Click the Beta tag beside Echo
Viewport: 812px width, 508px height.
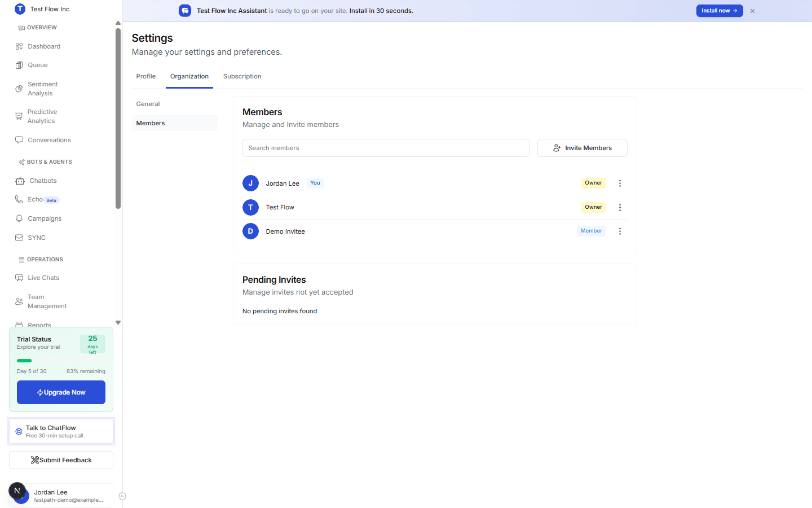(x=51, y=200)
